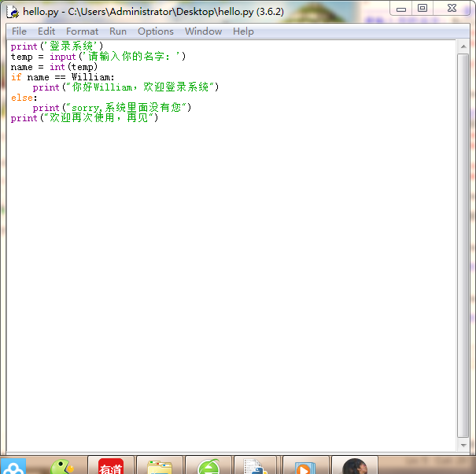Click the string '请输入你的名字：'
This screenshot has width=476, height=474.
point(131,57)
